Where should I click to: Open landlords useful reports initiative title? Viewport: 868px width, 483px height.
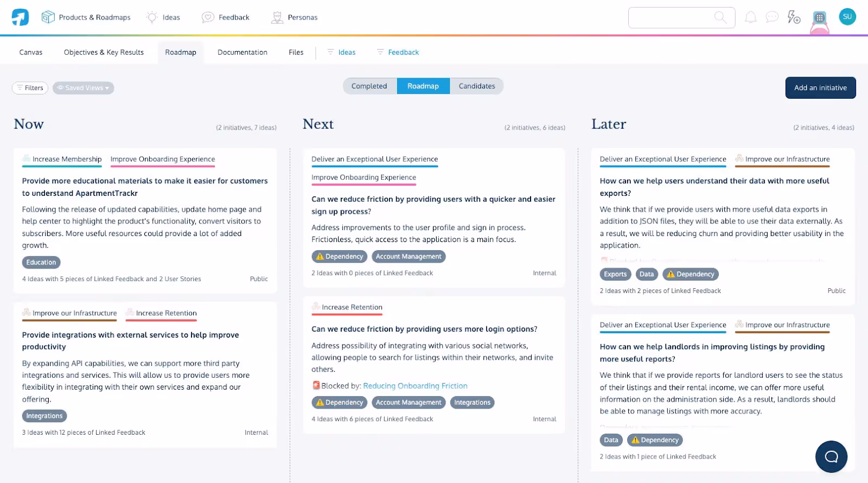coord(712,353)
